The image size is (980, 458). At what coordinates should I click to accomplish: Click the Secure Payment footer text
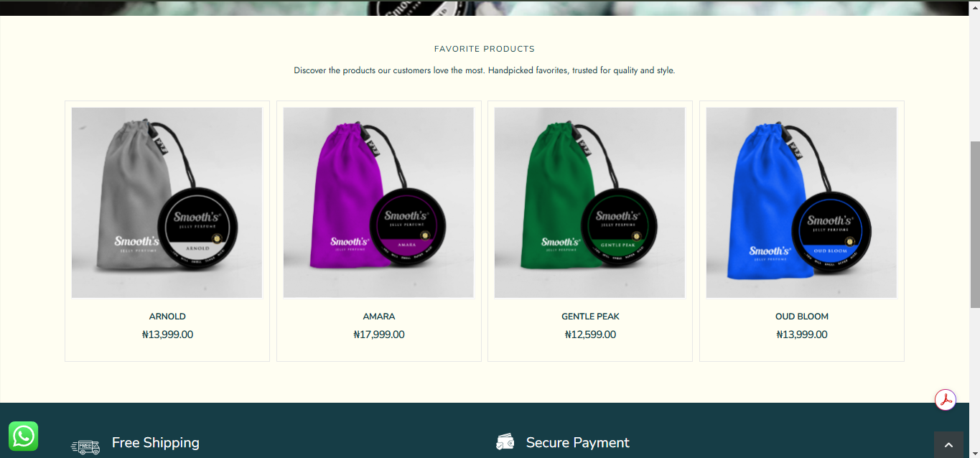[x=578, y=443]
